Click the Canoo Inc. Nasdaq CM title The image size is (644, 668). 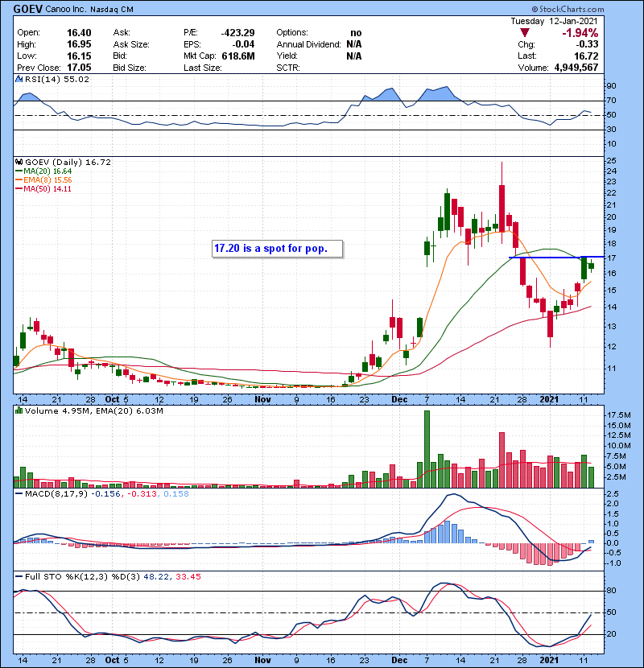[89, 10]
